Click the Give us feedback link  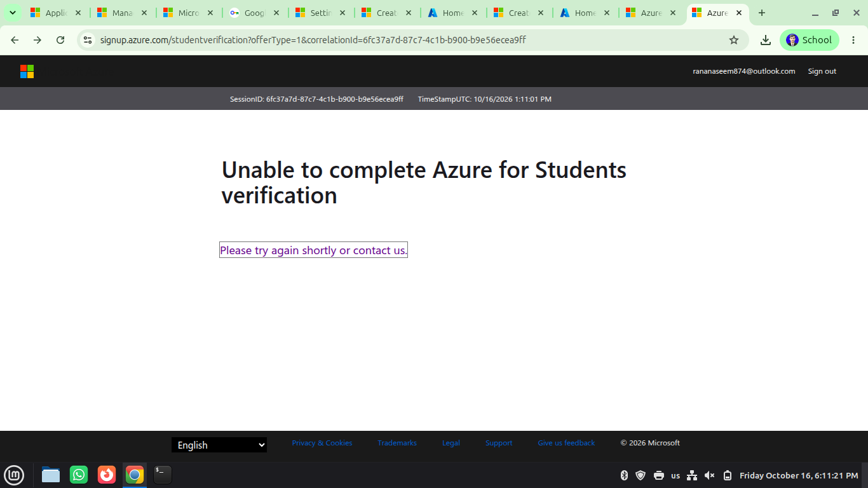566,443
